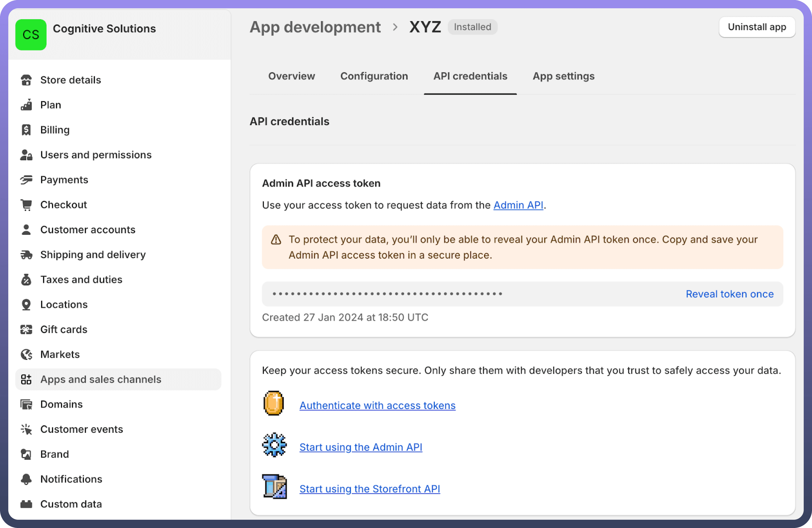Click the Store details shop icon
The image size is (812, 528).
(26, 80)
